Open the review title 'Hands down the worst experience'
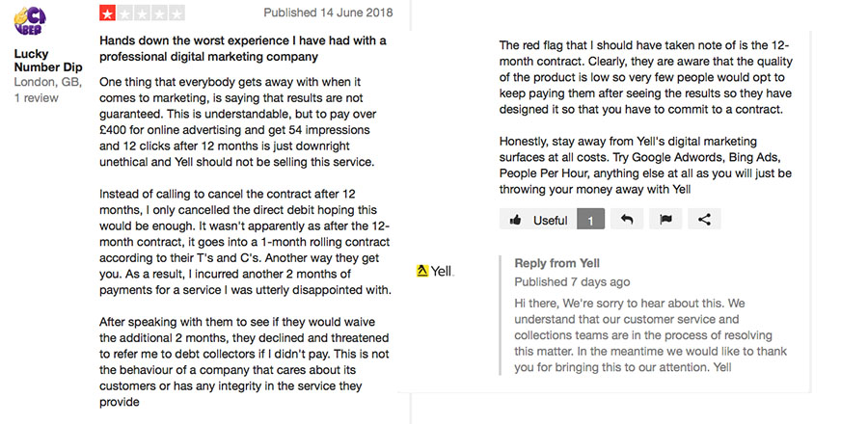 (242, 48)
